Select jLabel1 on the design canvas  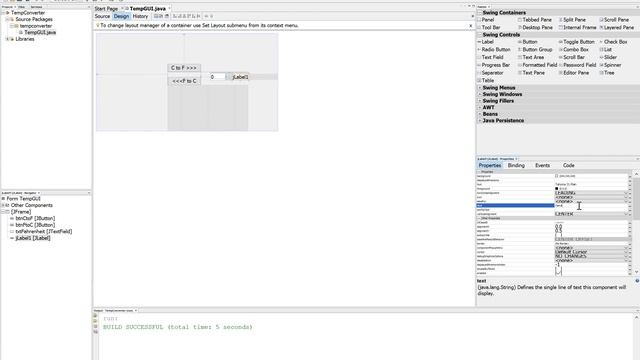pyautogui.click(x=240, y=77)
